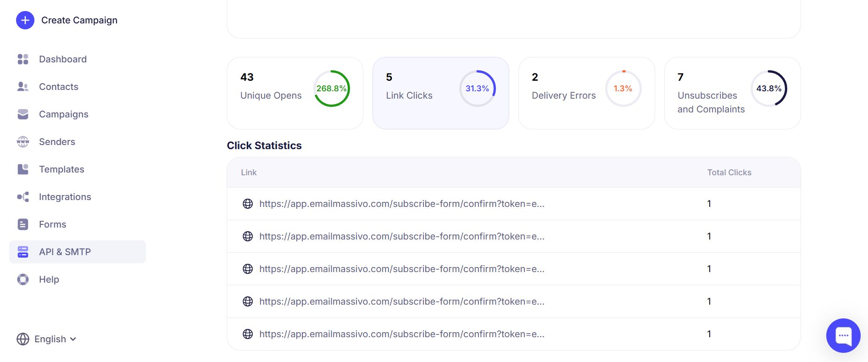
Task: Click the Templates icon in sidebar
Action: pos(23,169)
